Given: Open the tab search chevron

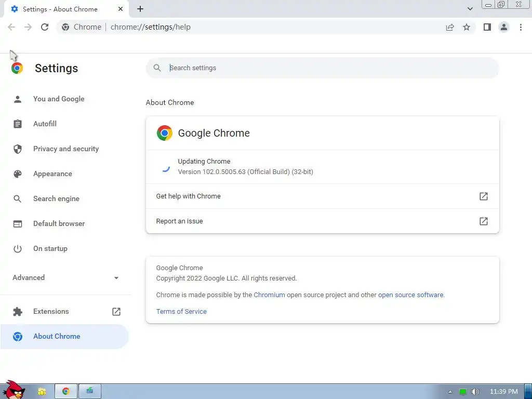Looking at the screenshot, I should 470,9.
